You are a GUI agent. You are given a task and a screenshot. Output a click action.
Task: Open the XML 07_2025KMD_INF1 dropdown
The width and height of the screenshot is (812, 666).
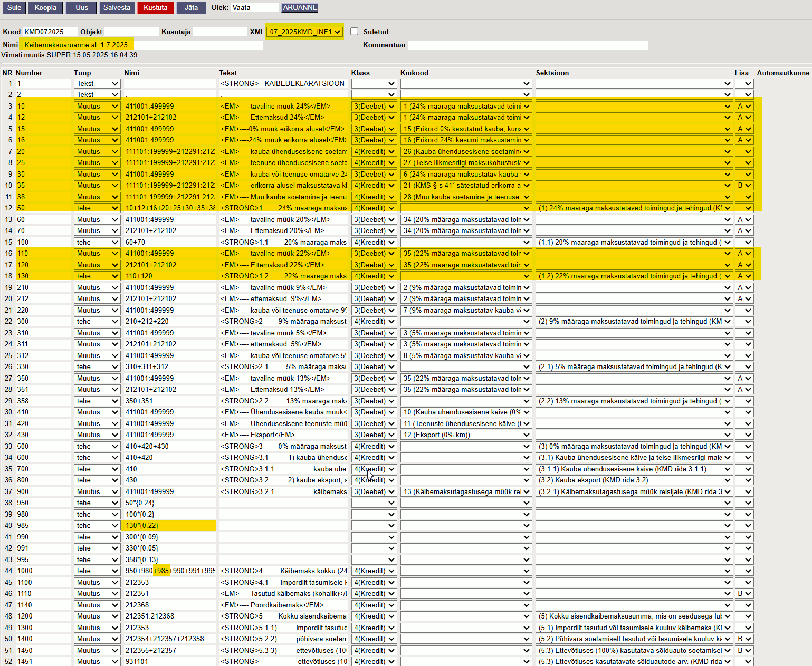[304, 32]
